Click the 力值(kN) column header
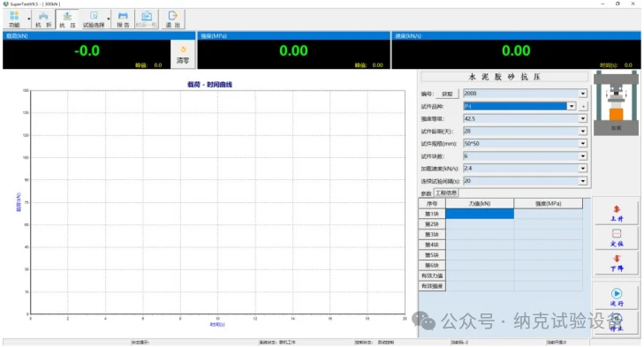 tap(480, 204)
